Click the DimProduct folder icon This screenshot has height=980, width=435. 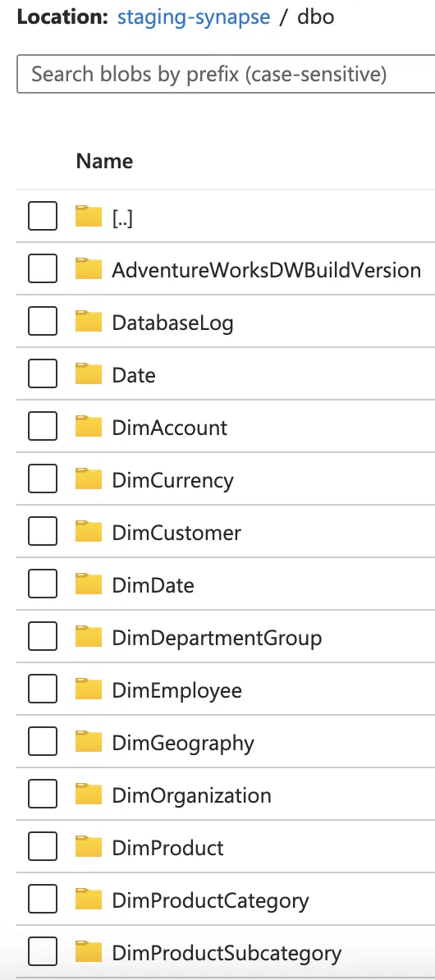pyautogui.click(x=88, y=846)
